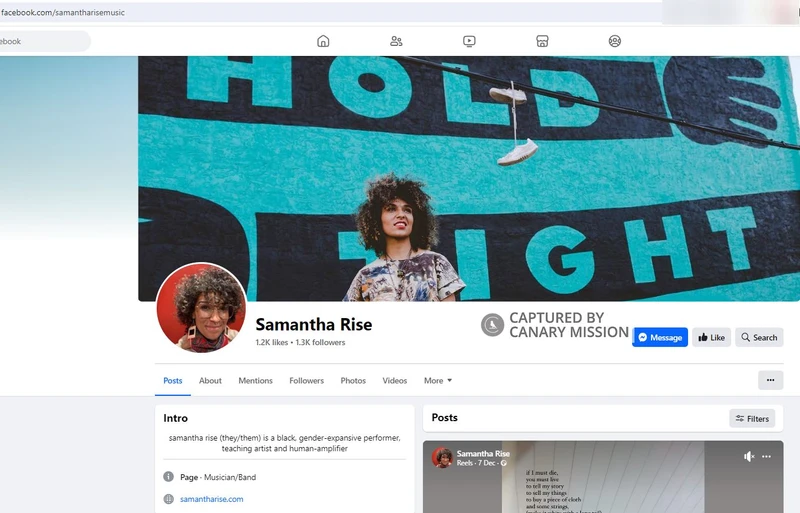This screenshot has width=800, height=513.
Task: Open the Filters button for posts
Action: click(x=752, y=419)
